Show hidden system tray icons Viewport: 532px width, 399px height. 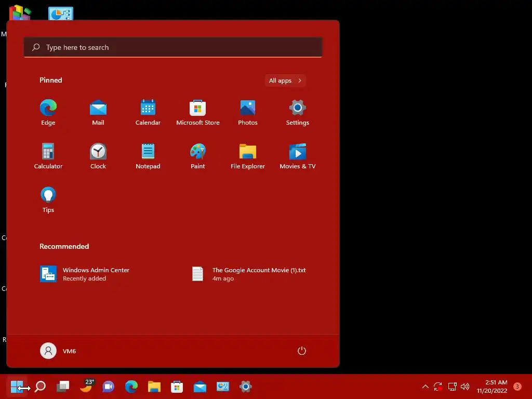click(x=425, y=387)
